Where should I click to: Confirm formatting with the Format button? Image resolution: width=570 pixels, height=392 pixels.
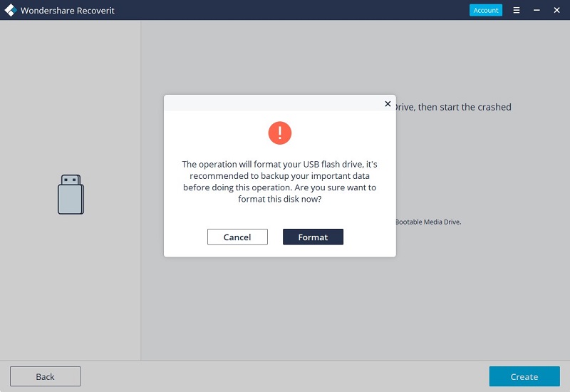point(313,237)
